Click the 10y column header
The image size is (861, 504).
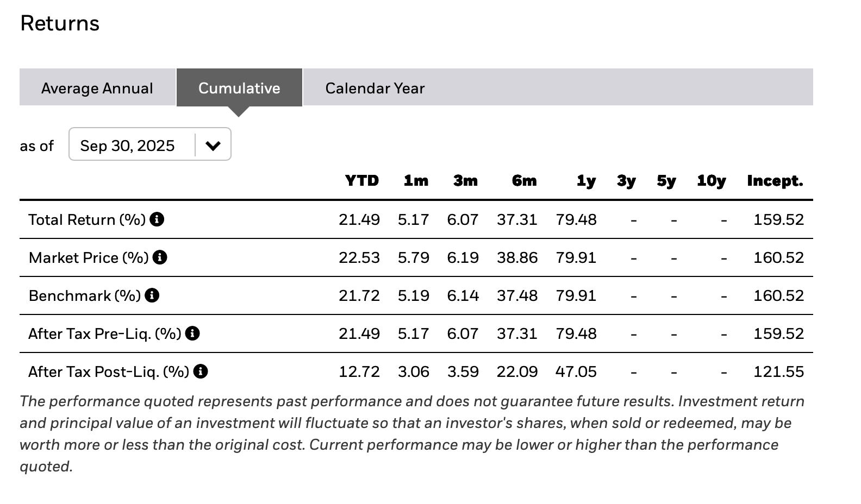(x=711, y=181)
